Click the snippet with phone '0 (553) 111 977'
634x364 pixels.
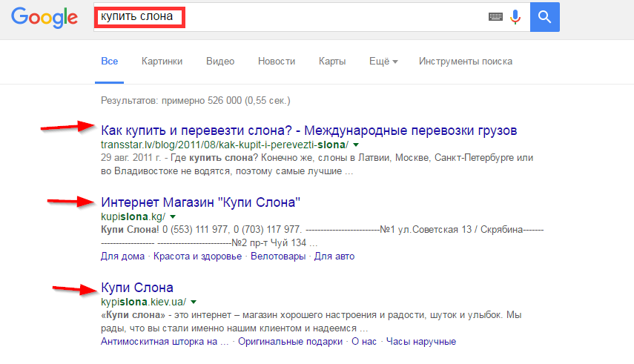(x=323, y=236)
